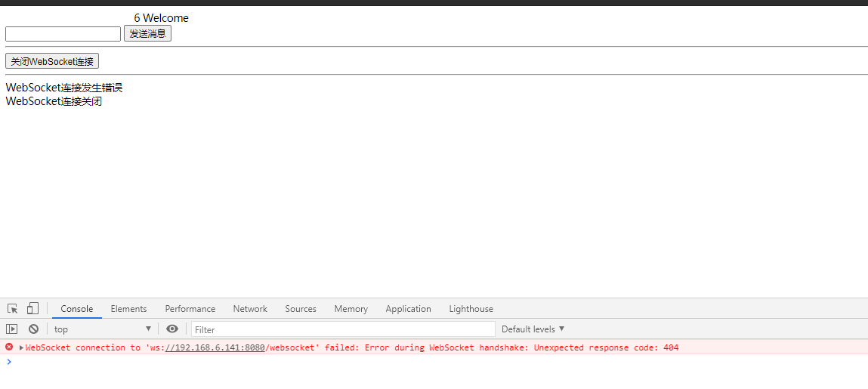Screen dimensions: 868x389
Task: Focus the console Filter input
Action: [x=343, y=329]
